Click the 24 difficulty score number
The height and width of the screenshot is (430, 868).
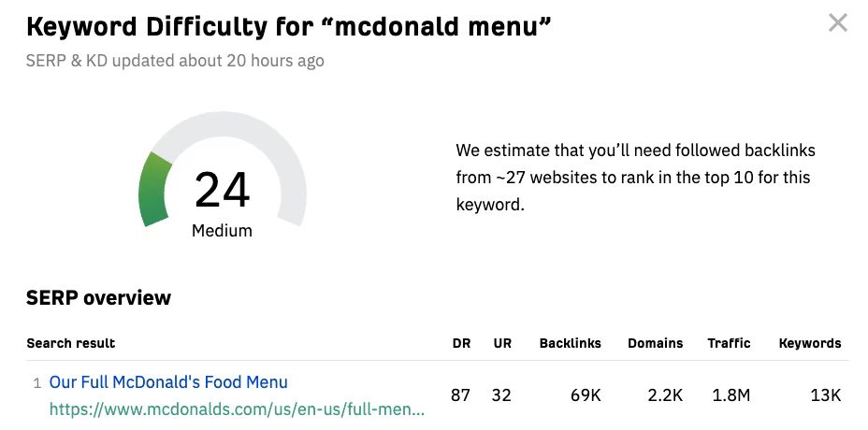(x=222, y=190)
